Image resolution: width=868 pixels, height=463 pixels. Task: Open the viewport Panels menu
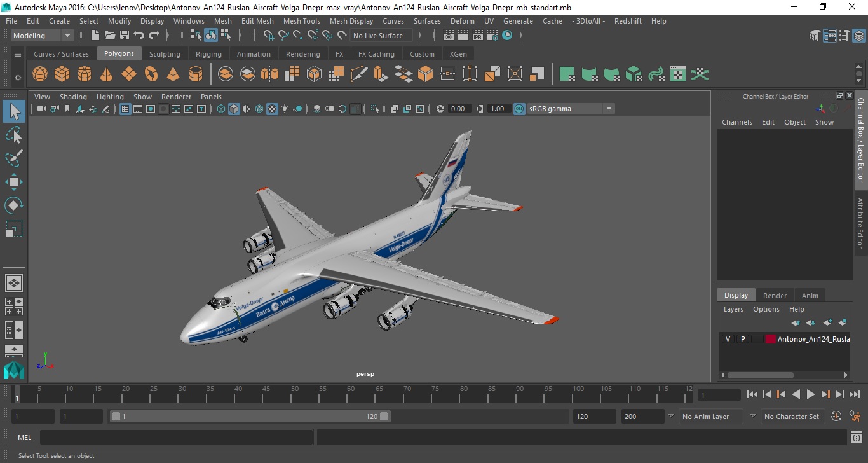point(211,97)
